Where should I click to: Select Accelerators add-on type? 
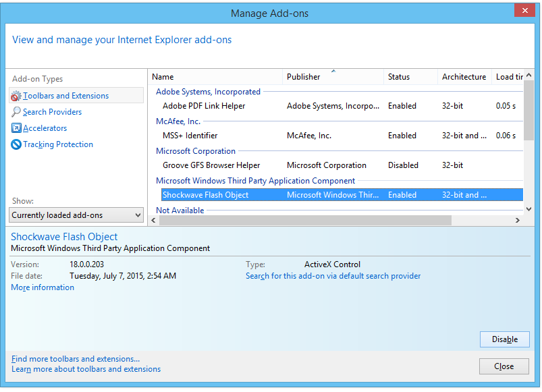45,128
